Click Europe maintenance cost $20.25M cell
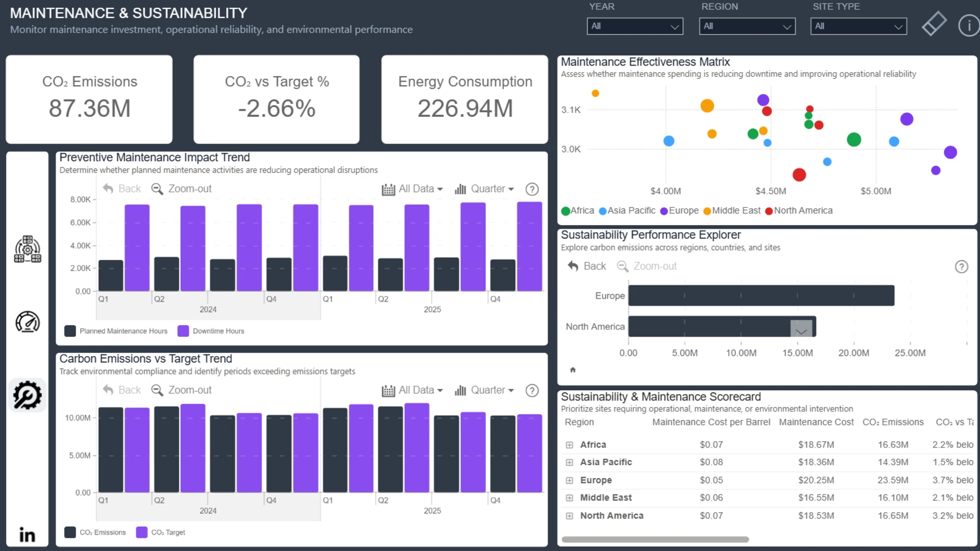Viewport: 980px width, 551px height. [816, 480]
